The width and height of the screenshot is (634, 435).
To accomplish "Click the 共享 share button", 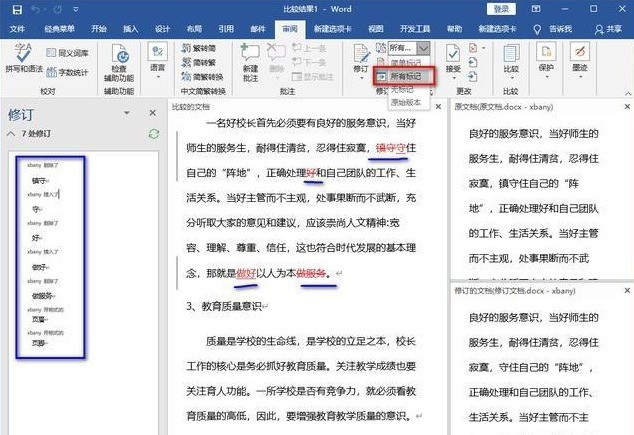I will point(608,29).
